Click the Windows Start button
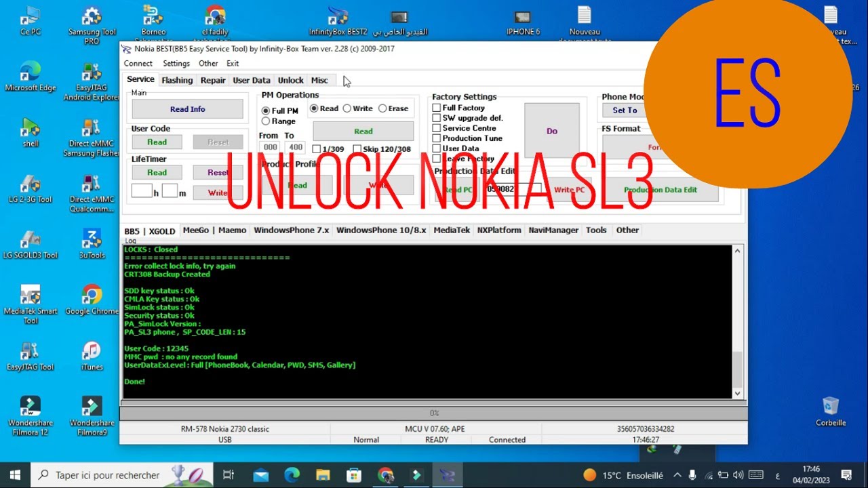This screenshot has height=488, width=868. coord(15,475)
